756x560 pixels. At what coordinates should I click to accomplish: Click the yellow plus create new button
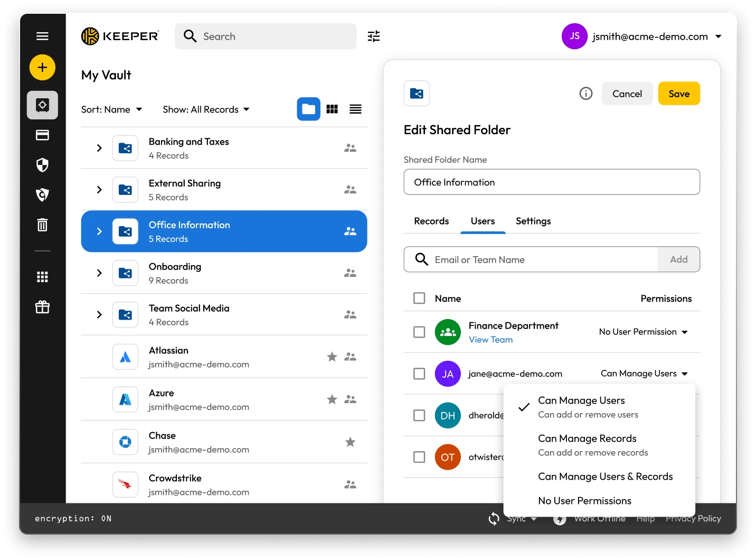coord(42,68)
